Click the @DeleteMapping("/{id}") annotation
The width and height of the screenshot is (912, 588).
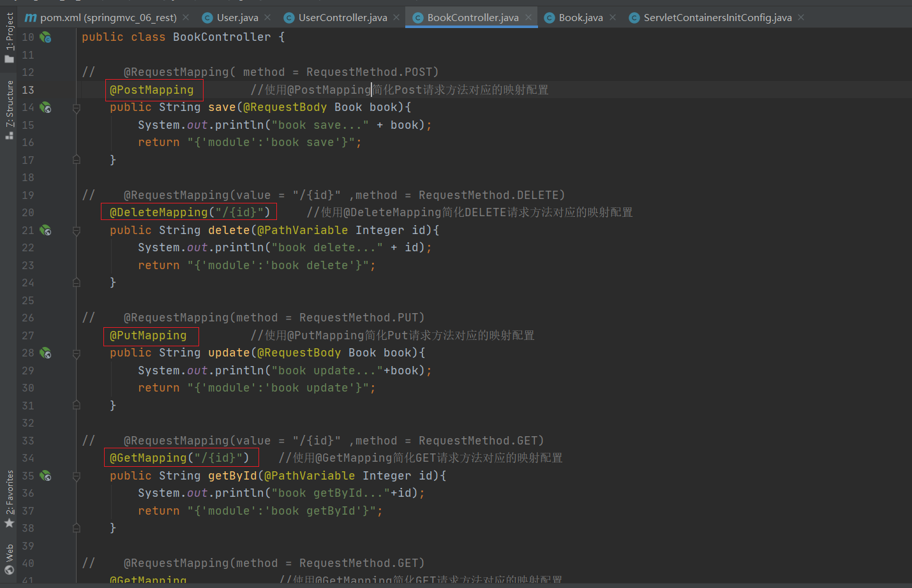[190, 212]
